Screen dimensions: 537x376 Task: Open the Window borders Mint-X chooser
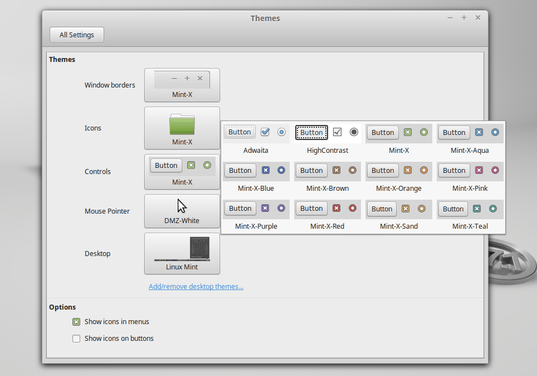182,85
